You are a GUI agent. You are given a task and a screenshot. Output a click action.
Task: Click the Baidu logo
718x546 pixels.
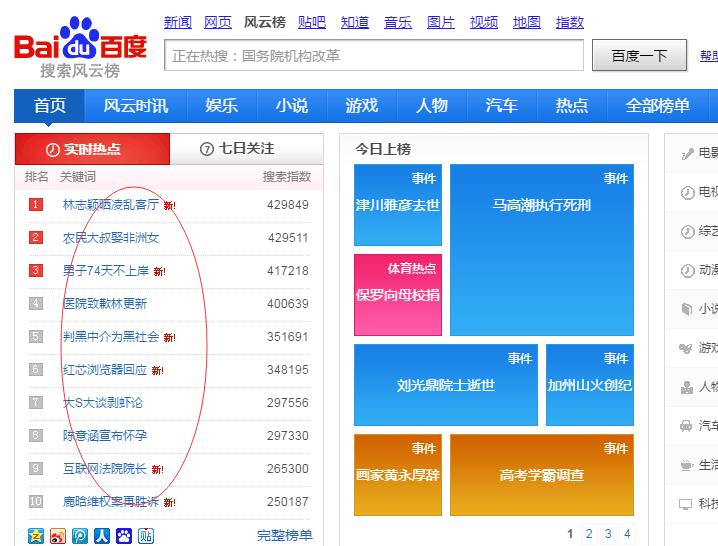[x=81, y=47]
